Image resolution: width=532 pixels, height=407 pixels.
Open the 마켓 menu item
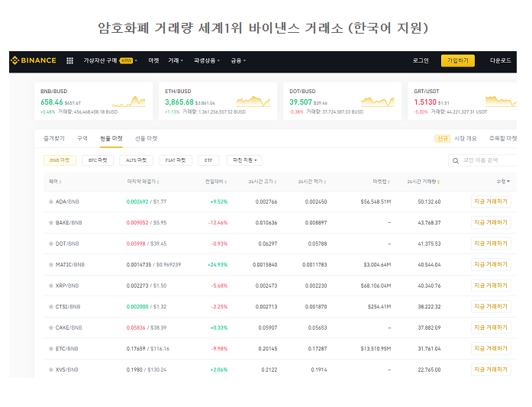[x=153, y=60]
